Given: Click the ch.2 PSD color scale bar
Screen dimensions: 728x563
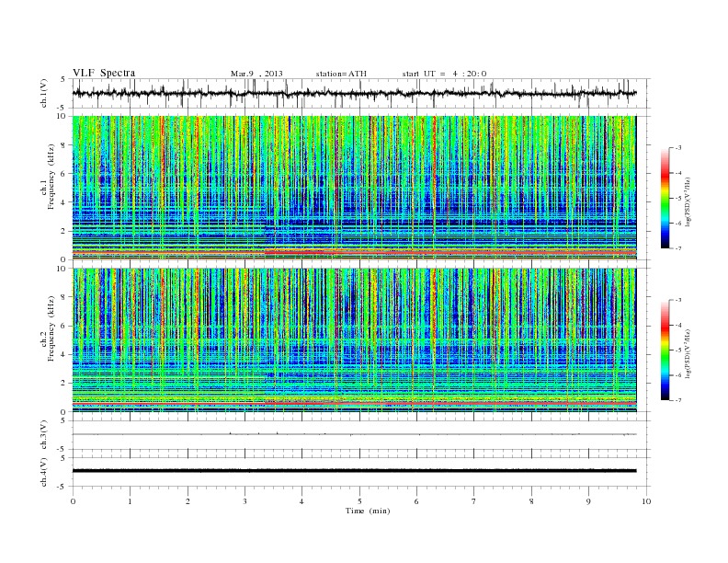Looking at the screenshot, I should pyautogui.click(x=665, y=350).
